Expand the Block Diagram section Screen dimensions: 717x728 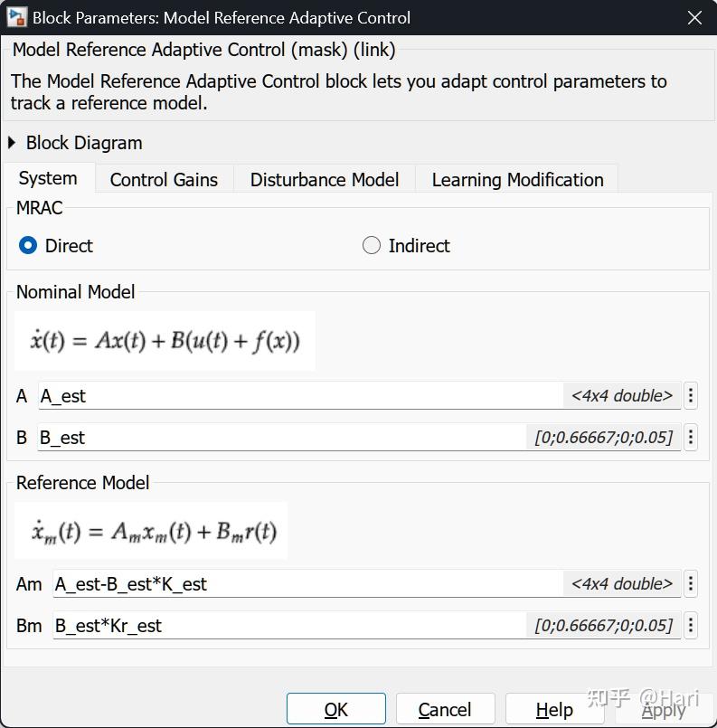(13, 143)
